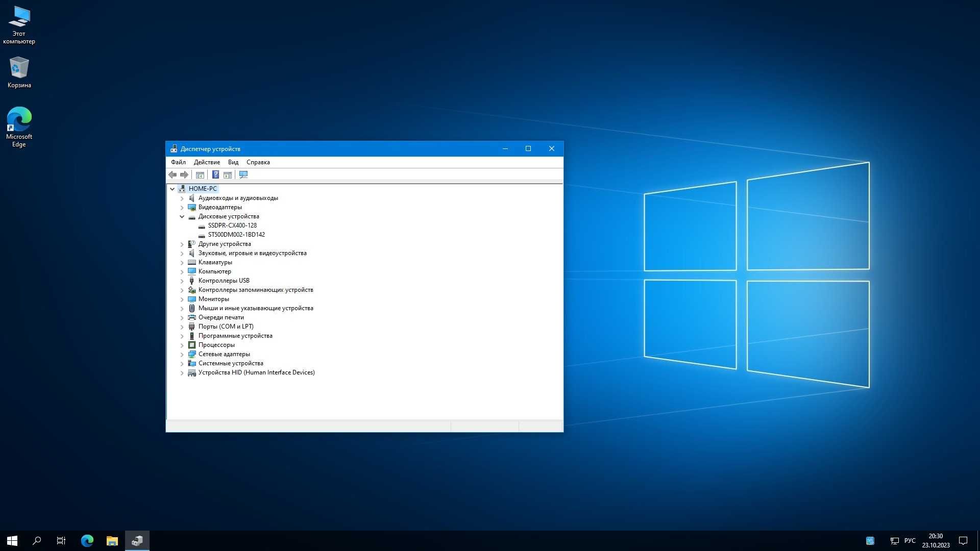The image size is (980, 551).
Task: Click the Back arrow toolbar icon
Action: point(173,175)
